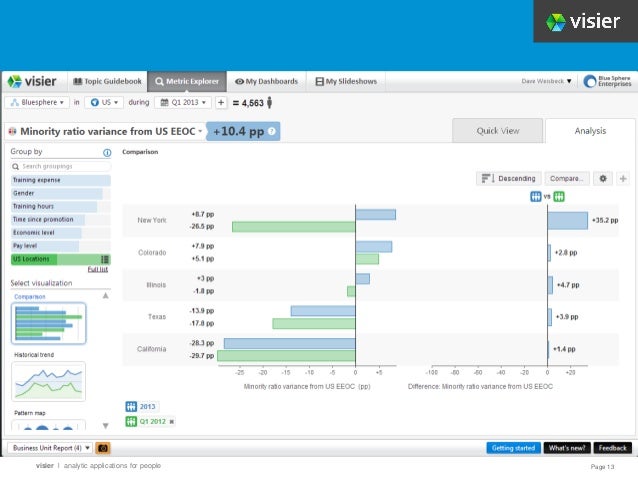
Task: Click the Select visualization heading
Action: click(x=42, y=283)
